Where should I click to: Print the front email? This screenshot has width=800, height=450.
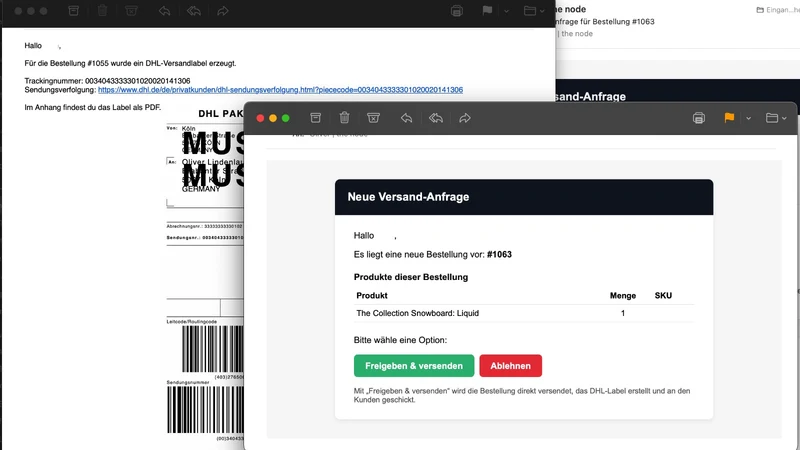(x=699, y=118)
